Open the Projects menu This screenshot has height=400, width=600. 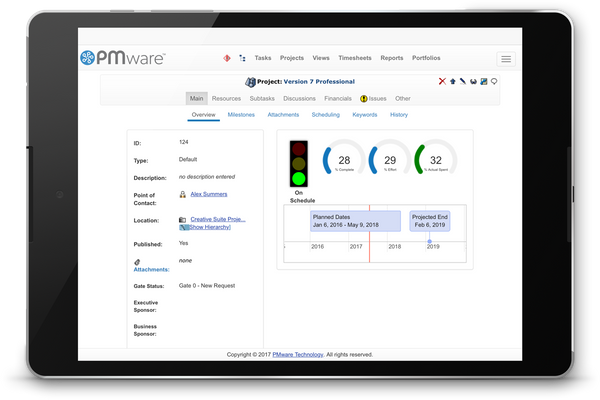point(292,58)
